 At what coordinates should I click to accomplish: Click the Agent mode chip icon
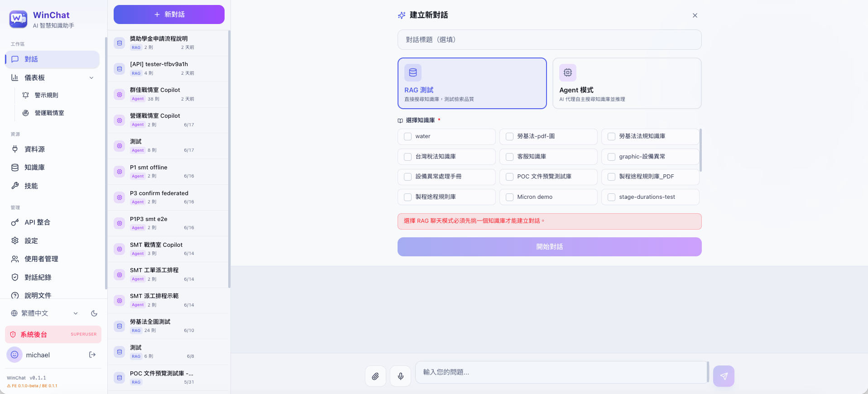point(568,72)
